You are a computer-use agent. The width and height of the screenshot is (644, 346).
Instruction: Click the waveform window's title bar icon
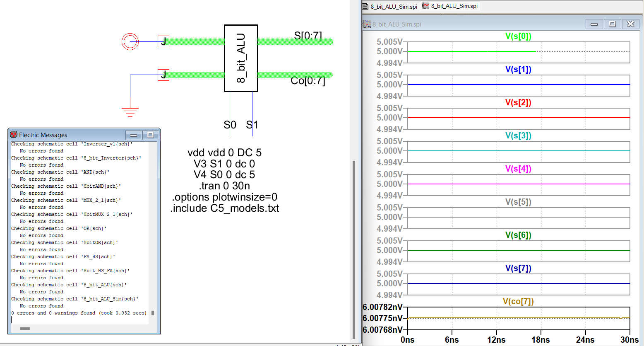(x=367, y=24)
